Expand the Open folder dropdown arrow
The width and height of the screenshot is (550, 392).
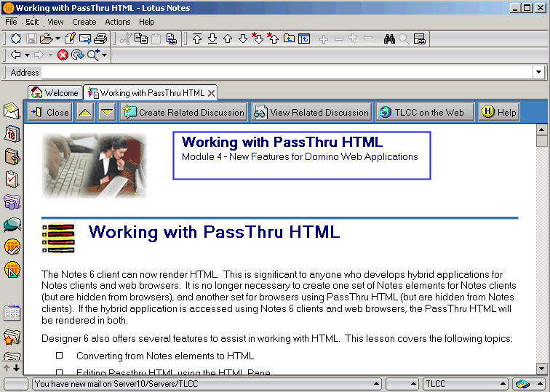click(57, 39)
